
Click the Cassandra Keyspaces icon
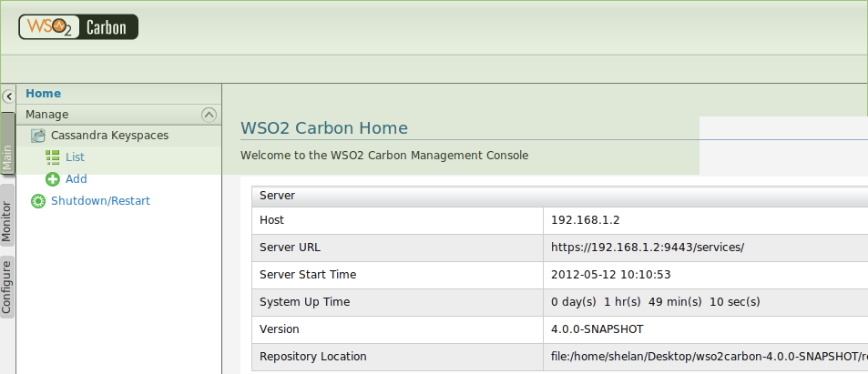tap(37, 136)
